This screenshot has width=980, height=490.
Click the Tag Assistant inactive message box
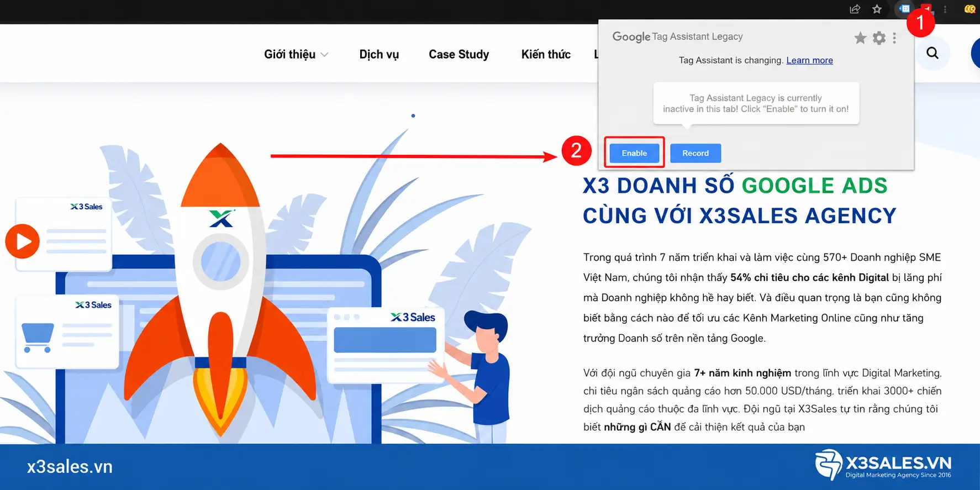[x=756, y=103]
